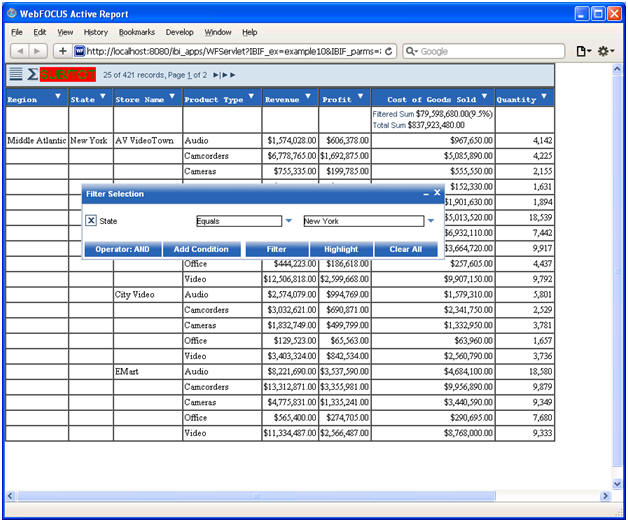Image resolution: width=628 pixels, height=522 pixels.
Task: Open Quantity column dropdown menu
Action: point(544,96)
